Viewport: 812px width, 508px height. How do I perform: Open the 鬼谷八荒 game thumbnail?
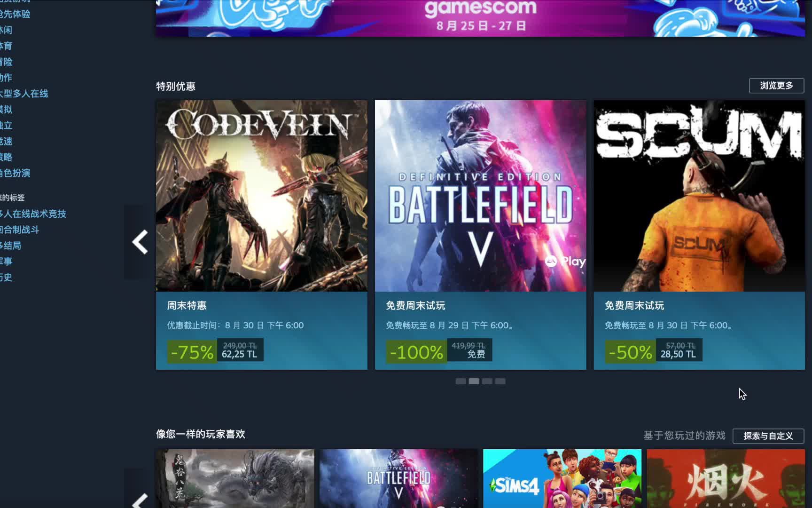(235, 478)
